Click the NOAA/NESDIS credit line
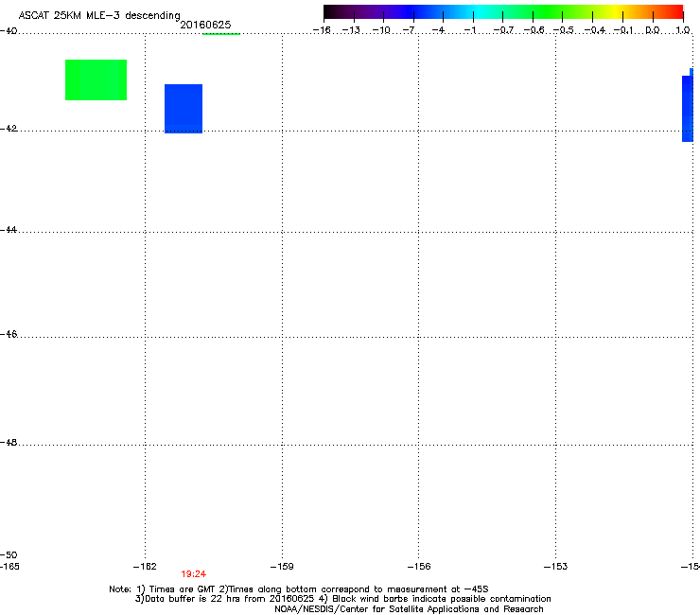Viewport: 700px width, 615px height. 409,609
